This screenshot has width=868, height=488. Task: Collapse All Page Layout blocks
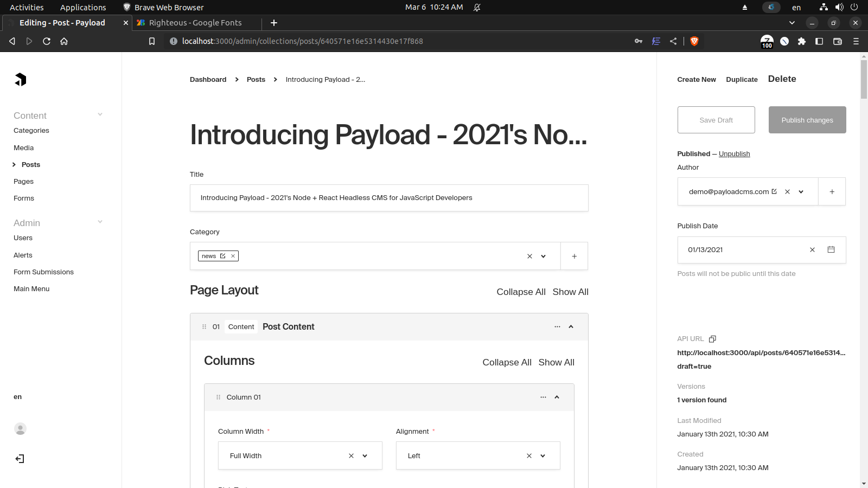tap(521, 292)
